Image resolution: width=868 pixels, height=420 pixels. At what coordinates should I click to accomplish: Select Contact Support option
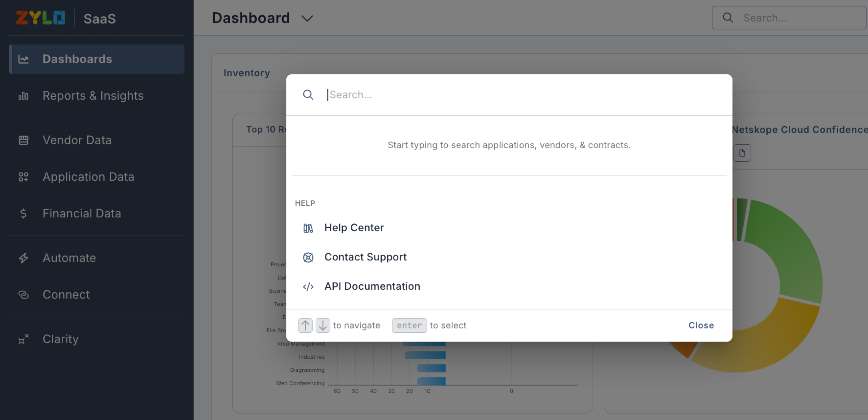pyautogui.click(x=509, y=257)
